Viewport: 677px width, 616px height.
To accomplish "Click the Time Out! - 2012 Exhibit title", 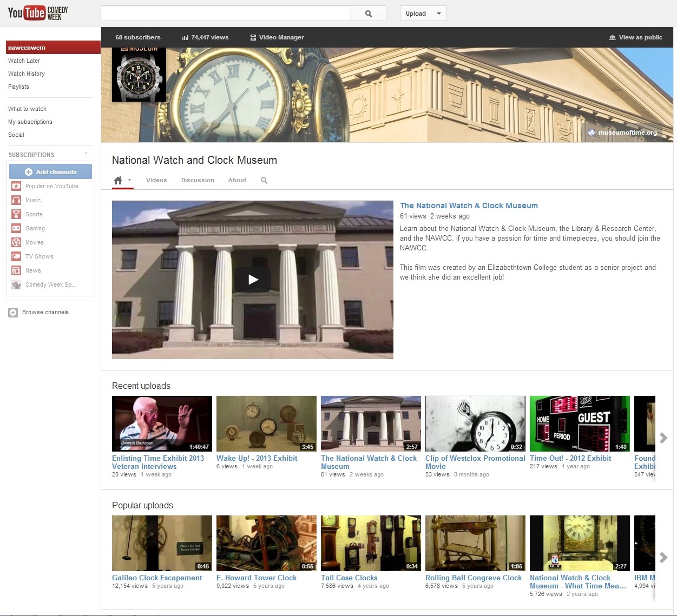I will (x=570, y=458).
